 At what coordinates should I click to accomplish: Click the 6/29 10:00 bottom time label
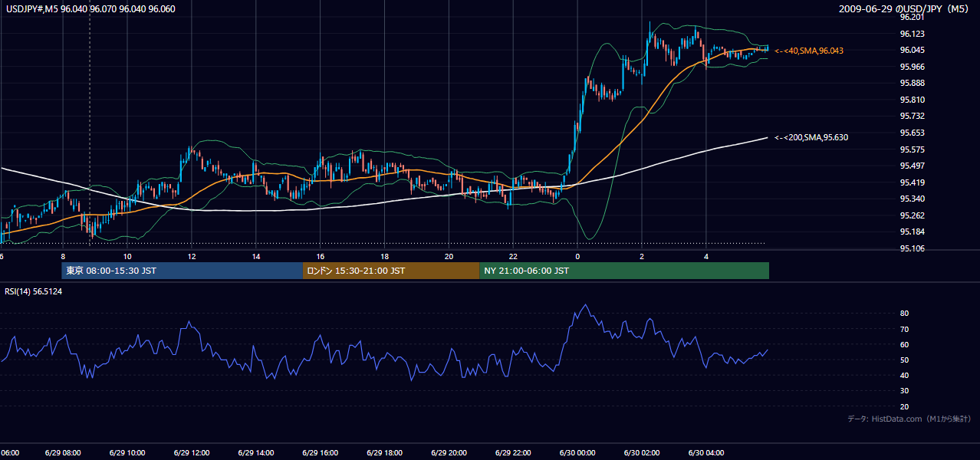coord(127,453)
